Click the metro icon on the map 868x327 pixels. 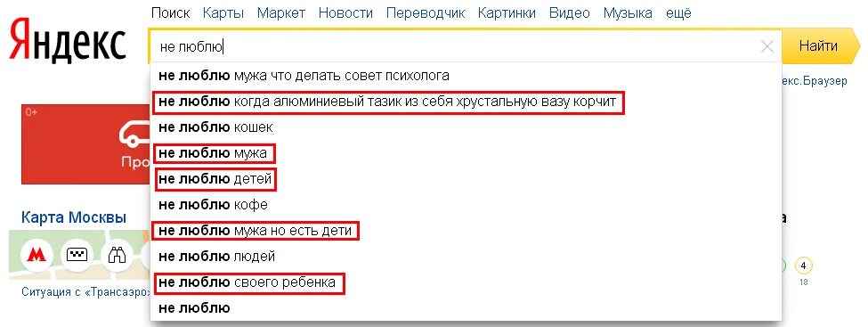[37, 255]
